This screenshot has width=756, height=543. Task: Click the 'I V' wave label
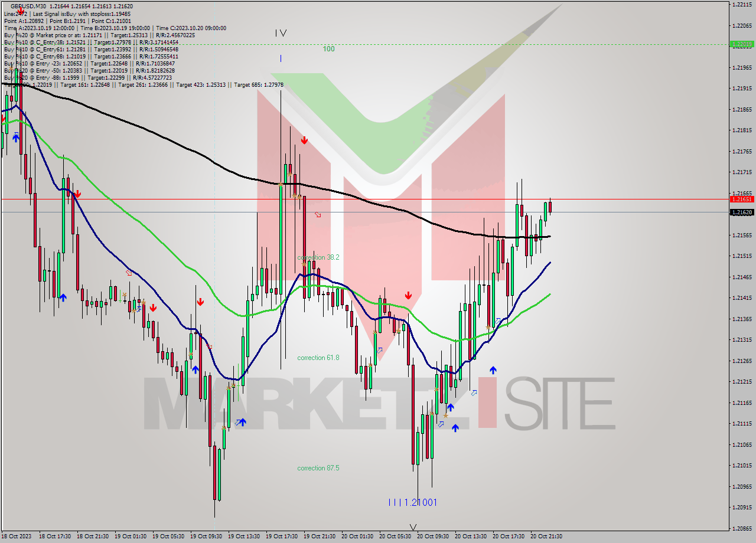281,33
